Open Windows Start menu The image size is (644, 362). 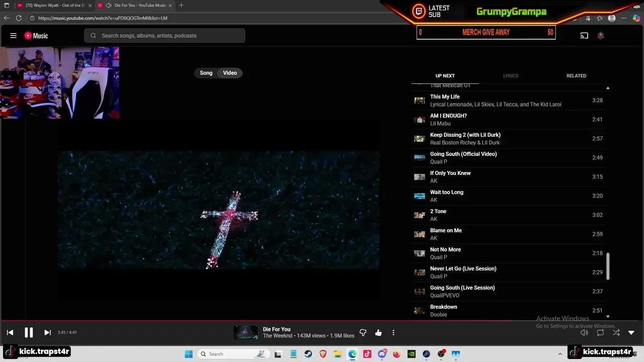pyautogui.click(x=189, y=354)
